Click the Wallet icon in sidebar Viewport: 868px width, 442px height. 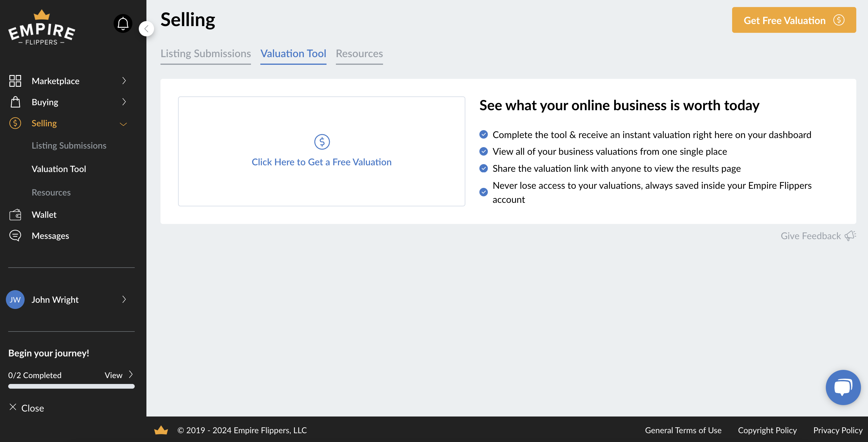(15, 215)
